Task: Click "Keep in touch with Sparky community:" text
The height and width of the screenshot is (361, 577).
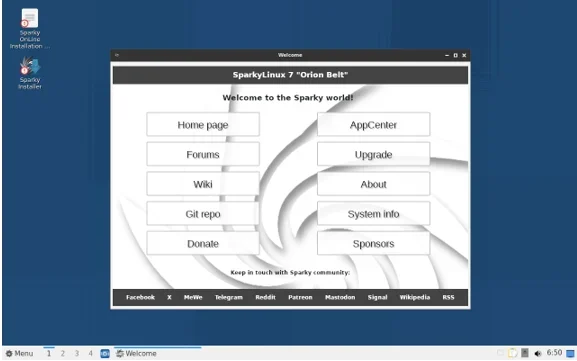Action: coord(290,272)
